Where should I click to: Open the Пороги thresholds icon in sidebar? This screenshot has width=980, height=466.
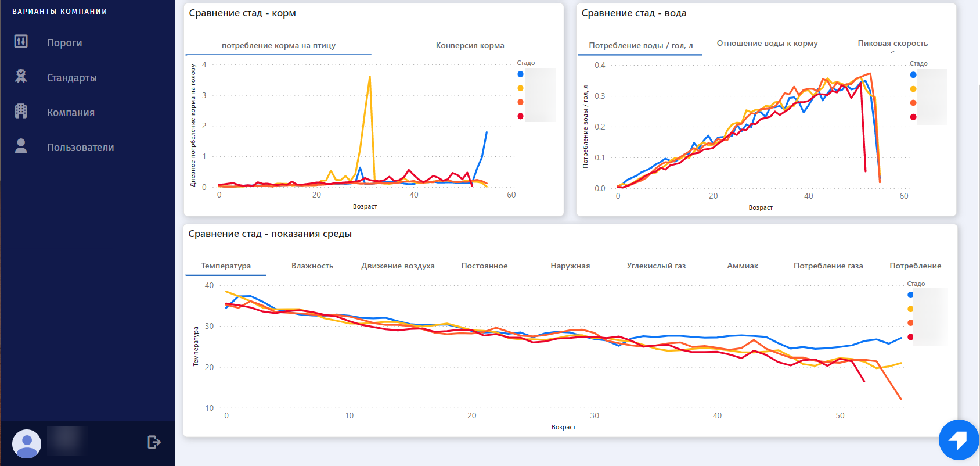click(21, 41)
